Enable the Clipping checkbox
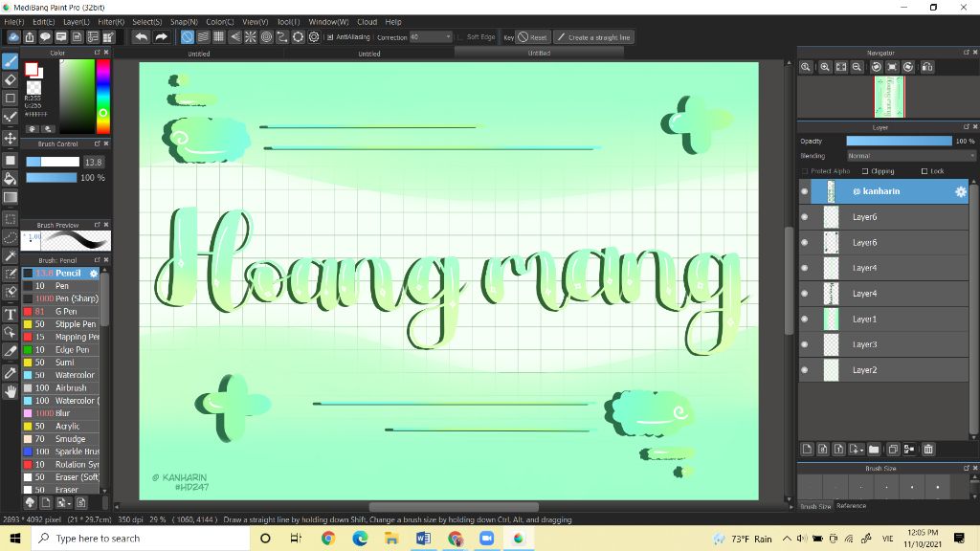 [865, 171]
